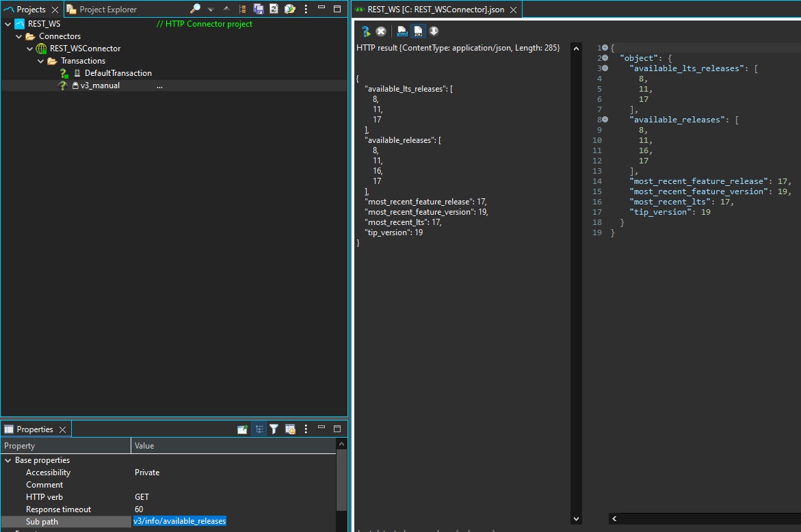This screenshot has width=801, height=532.
Task: Toggle Show Categories in Properties toolbar
Action: (259, 429)
